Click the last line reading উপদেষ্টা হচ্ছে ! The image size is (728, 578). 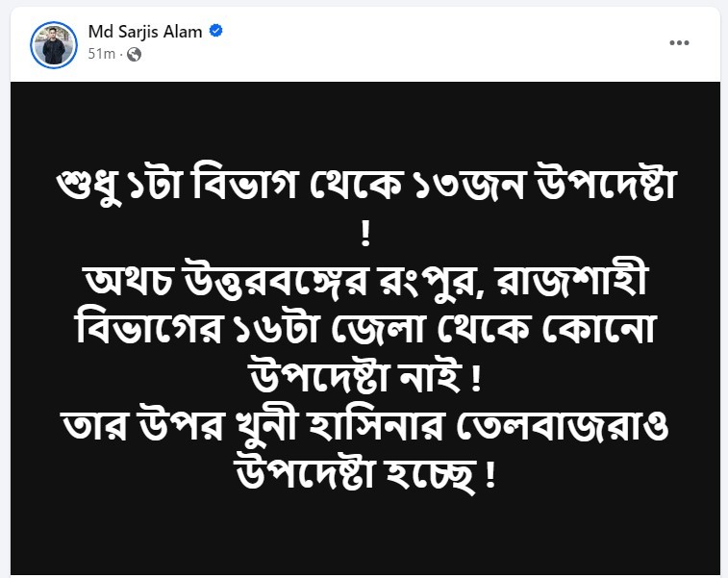coord(365,474)
